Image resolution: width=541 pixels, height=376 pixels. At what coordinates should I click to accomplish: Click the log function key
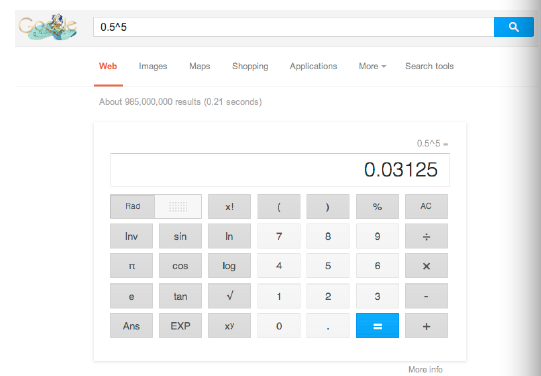[x=229, y=266]
